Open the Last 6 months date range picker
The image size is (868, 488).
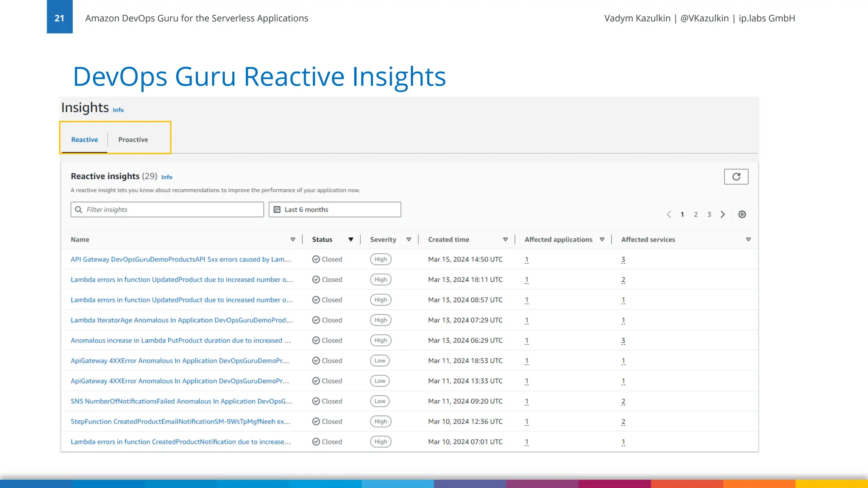[335, 210]
